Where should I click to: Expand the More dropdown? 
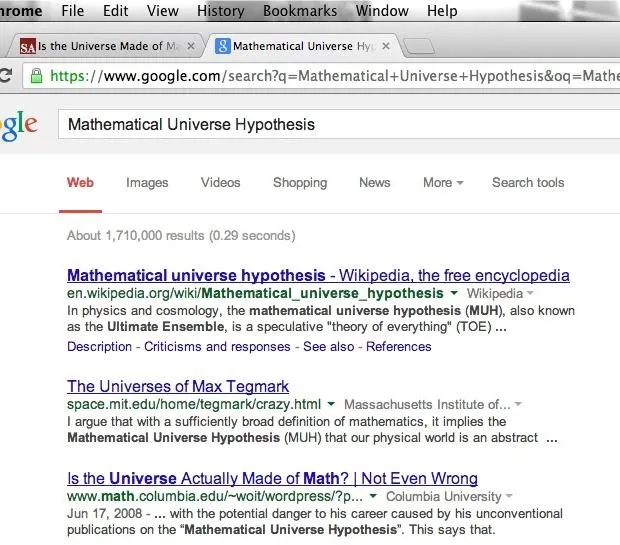click(x=443, y=183)
